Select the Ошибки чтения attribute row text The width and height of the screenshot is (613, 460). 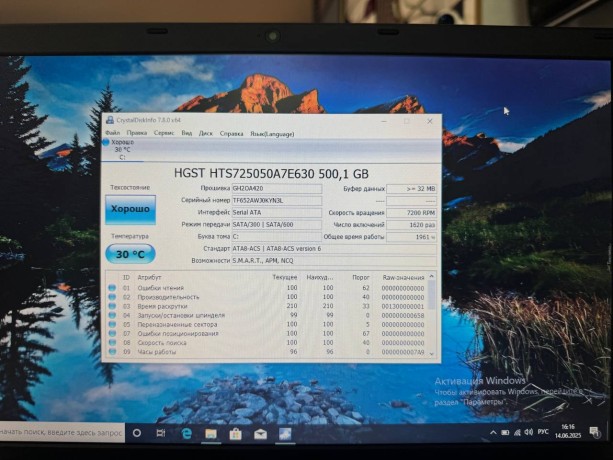click(160, 288)
